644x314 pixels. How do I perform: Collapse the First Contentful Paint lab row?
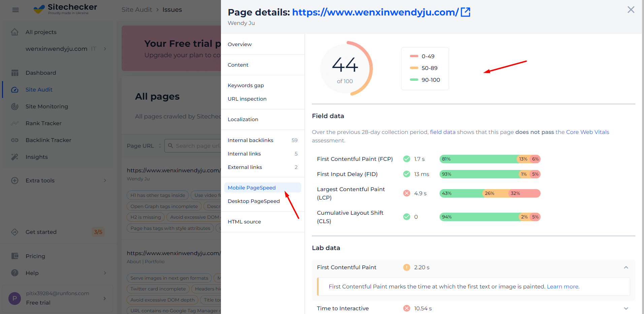(626, 268)
